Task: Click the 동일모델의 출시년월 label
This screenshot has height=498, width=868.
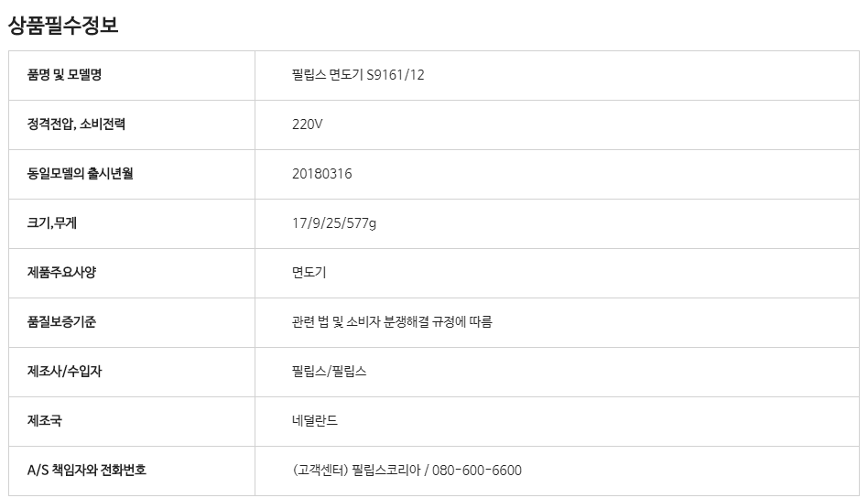Action: click(81, 174)
